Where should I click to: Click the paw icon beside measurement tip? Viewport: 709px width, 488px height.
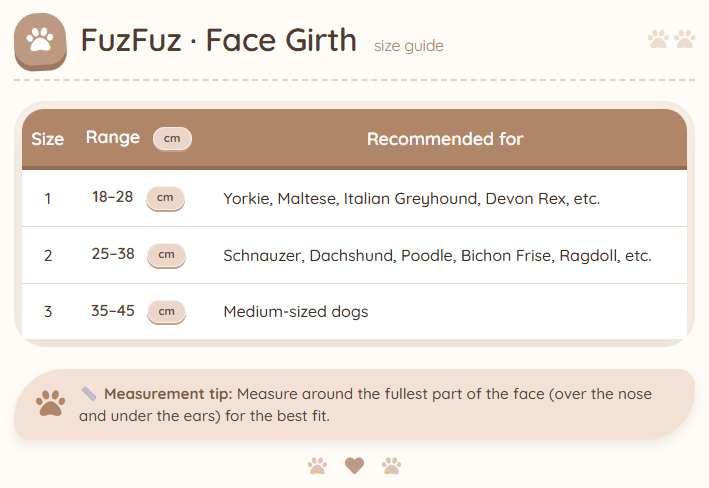pyautogui.click(x=50, y=403)
